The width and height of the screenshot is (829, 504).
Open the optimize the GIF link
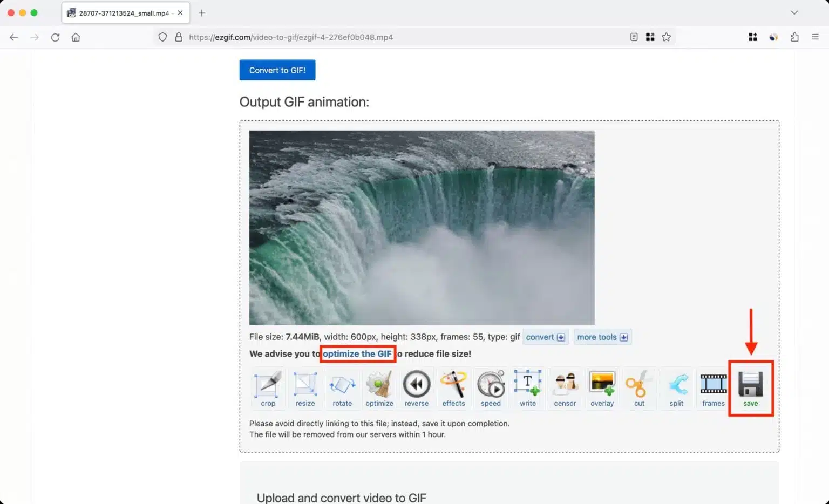click(357, 353)
